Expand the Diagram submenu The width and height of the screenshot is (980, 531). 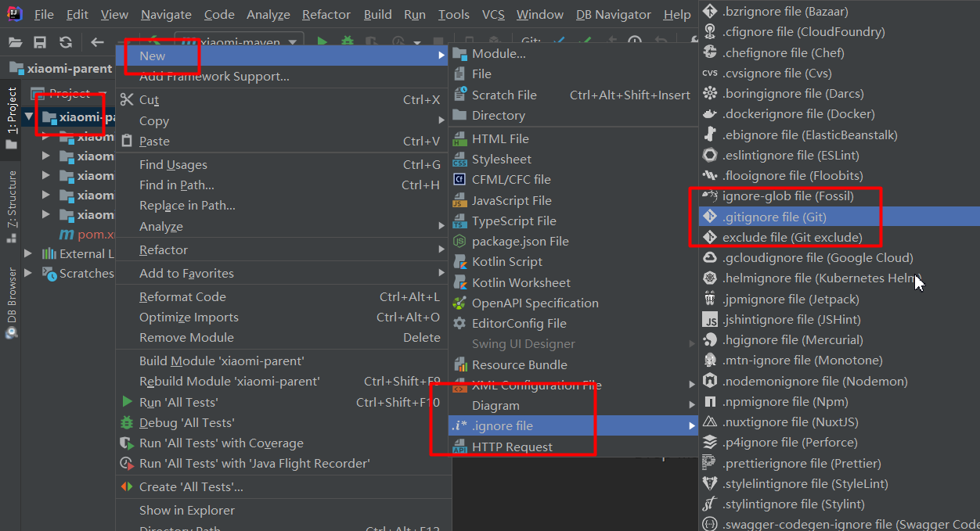[574, 405]
